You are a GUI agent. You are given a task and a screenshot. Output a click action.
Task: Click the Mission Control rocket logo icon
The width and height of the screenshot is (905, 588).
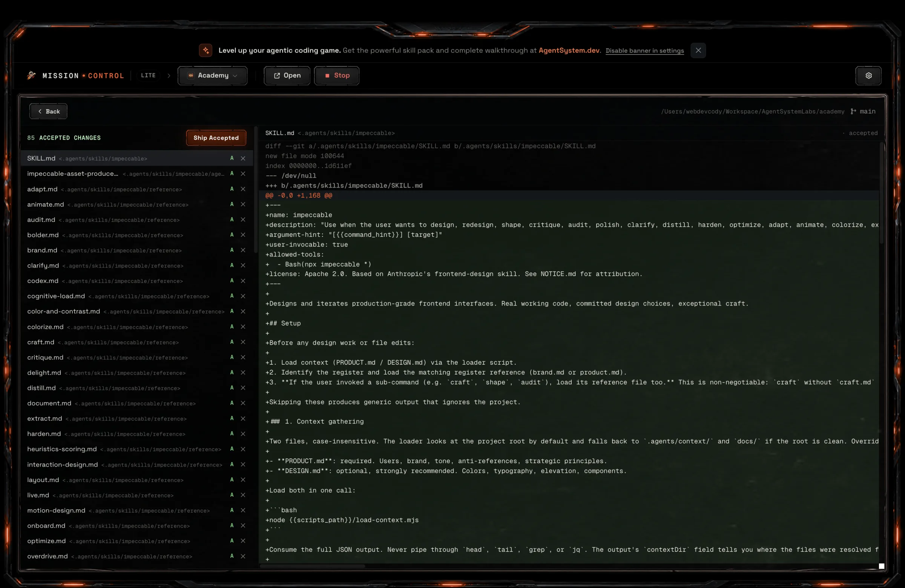coord(32,75)
